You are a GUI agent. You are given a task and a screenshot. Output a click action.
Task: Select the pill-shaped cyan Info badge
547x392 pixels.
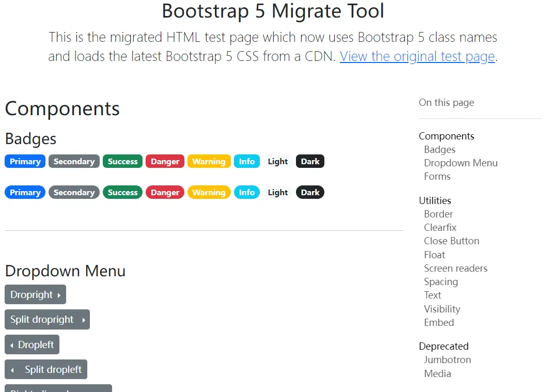pyautogui.click(x=247, y=192)
